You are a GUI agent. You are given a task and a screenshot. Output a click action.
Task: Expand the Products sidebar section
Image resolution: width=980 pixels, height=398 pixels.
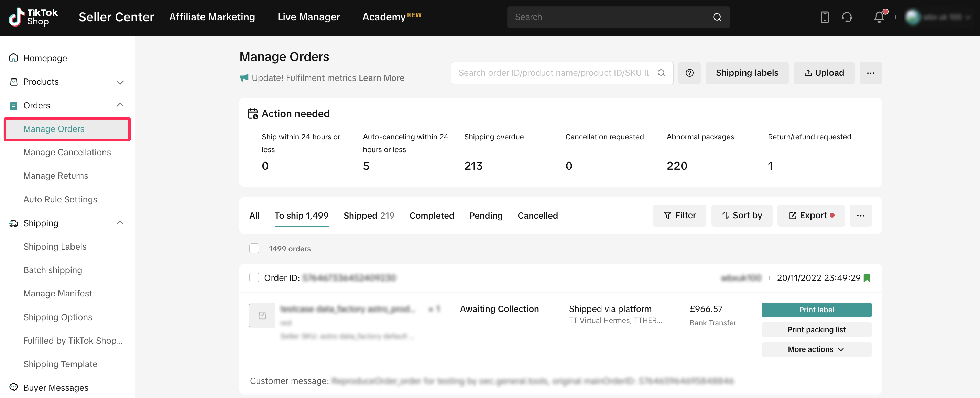tap(120, 82)
